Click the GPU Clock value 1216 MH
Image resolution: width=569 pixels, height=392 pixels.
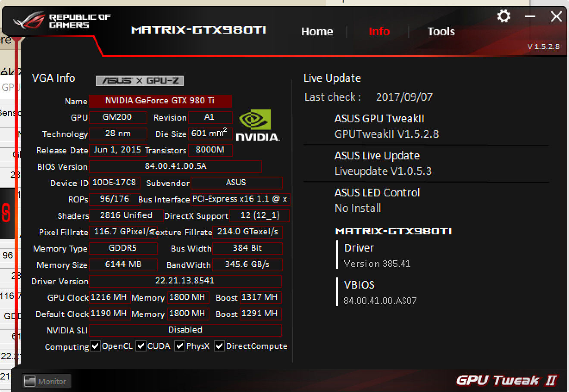(109, 297)
